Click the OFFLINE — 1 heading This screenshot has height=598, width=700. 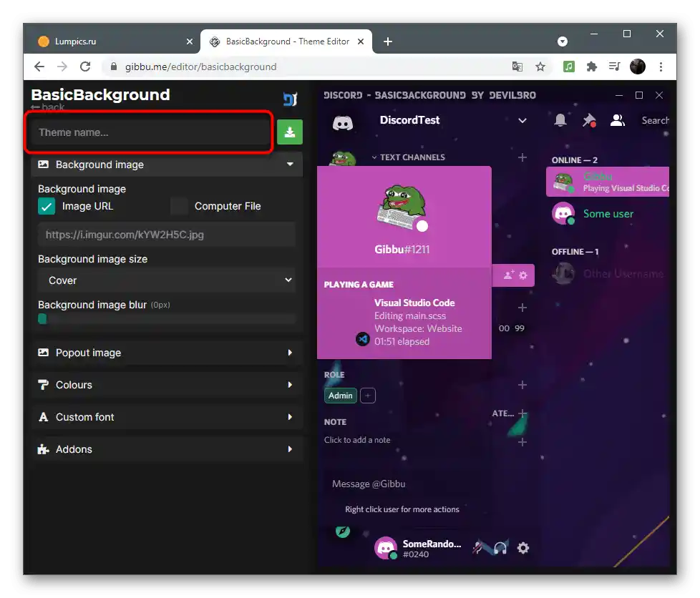tap(575, 252)
